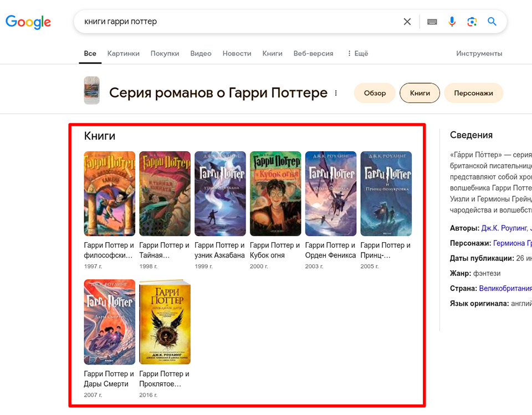Switch to 'Веб-версия' tab

click(313, 53)
